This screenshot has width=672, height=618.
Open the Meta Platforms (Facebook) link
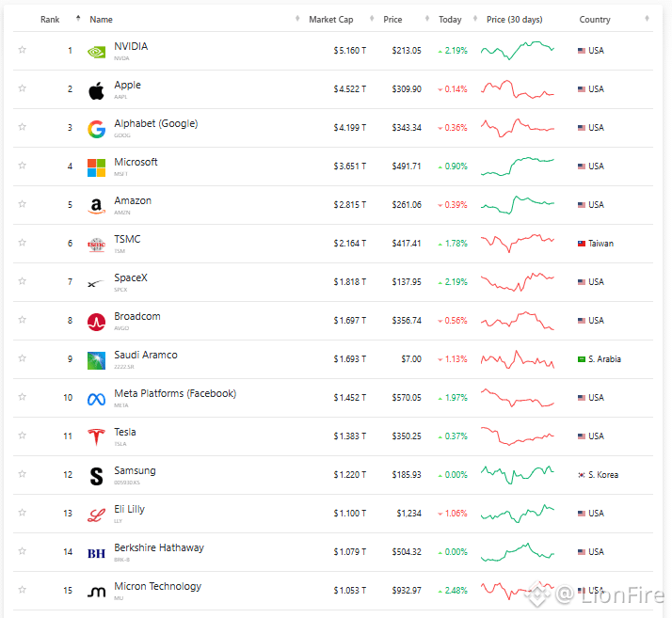(x=175, y=393)
